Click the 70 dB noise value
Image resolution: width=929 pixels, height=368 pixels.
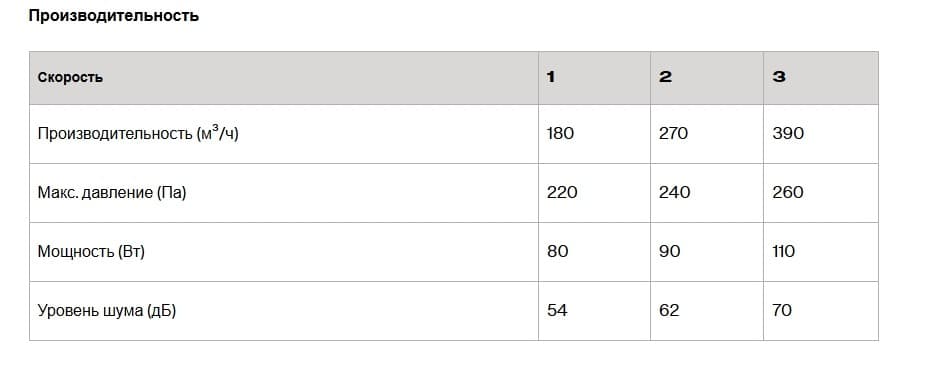click(x=782, y=311)
